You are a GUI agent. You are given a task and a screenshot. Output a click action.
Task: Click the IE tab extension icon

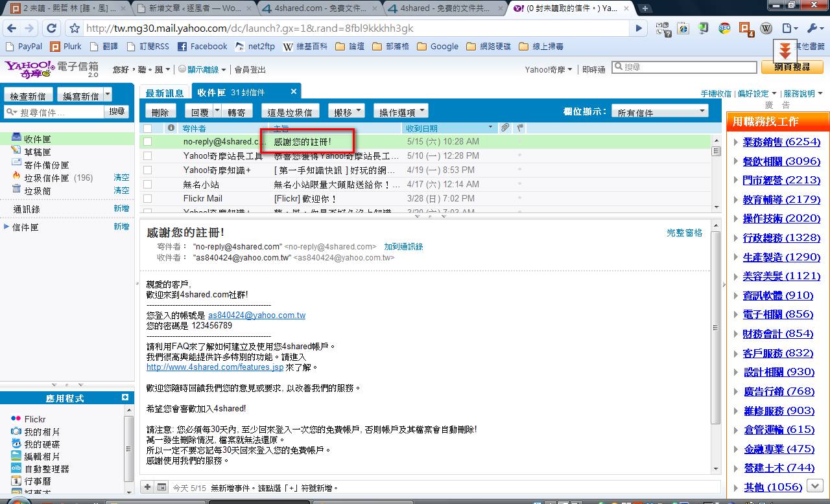tap(683, 29)
